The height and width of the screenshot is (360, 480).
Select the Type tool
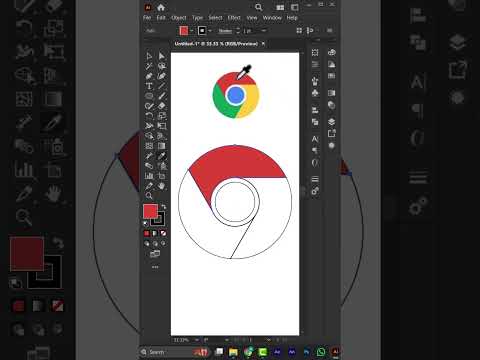coord(149,86)
